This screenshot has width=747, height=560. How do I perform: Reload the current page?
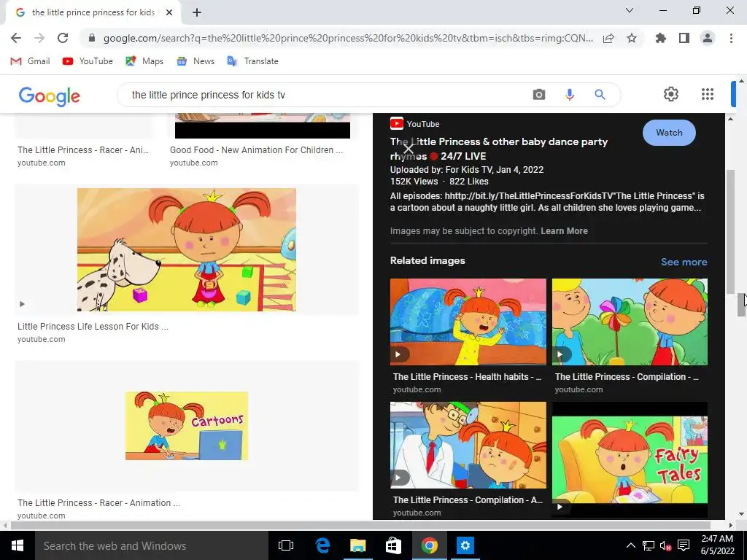63,38
